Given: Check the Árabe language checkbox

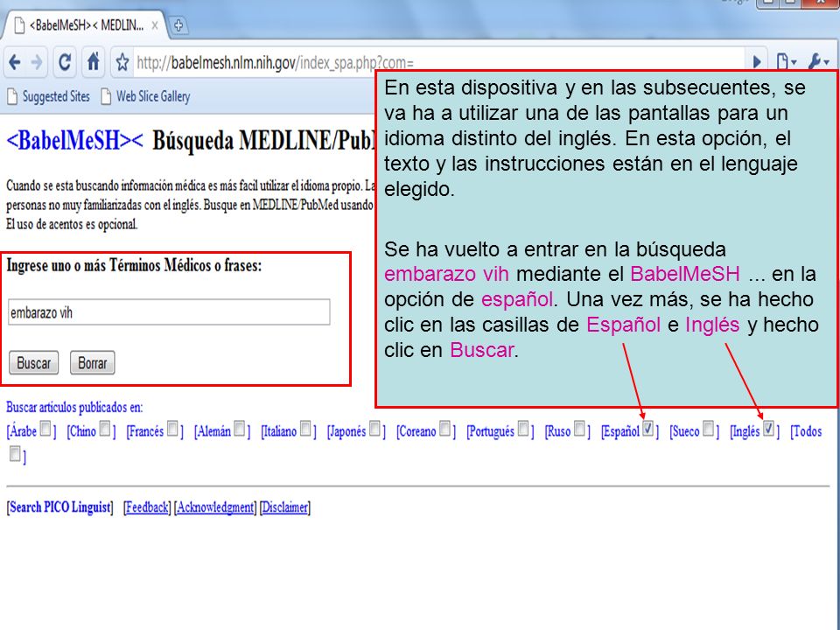Looking at the screenshot, I should click(x=46, y=429).
